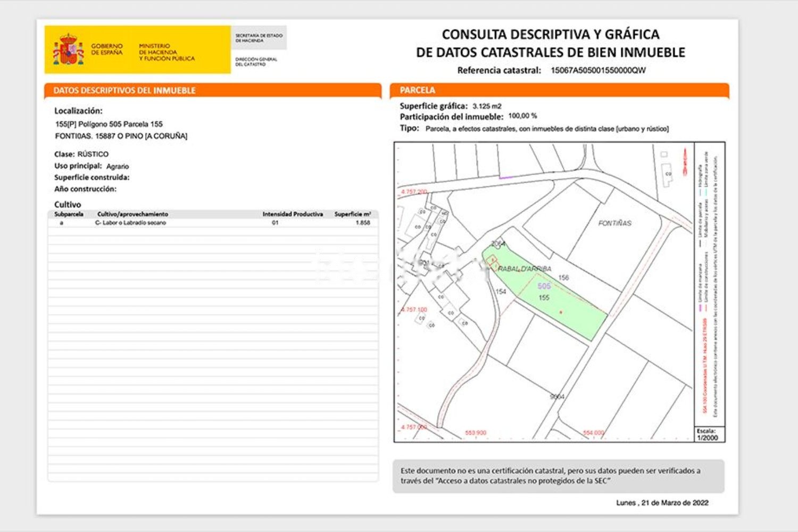Image resolution: width=798 pixels, height=532 pixels.
Task: Select neighbouring parcel 156 on the map
Action: (x=563, y=278)
